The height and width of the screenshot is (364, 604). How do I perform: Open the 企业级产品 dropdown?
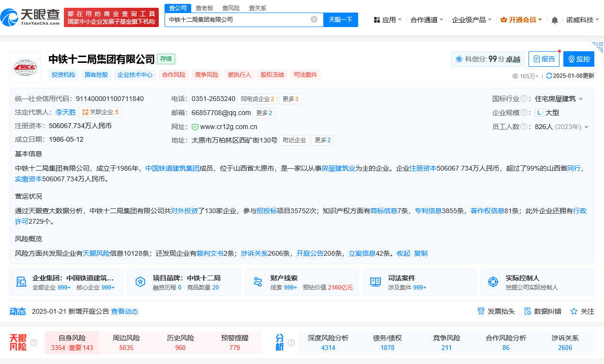click(x=471, y=20)
